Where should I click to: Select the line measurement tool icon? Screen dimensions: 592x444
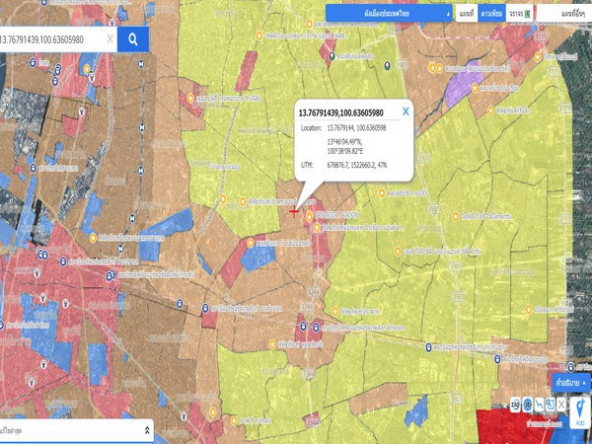coord(539,404)
